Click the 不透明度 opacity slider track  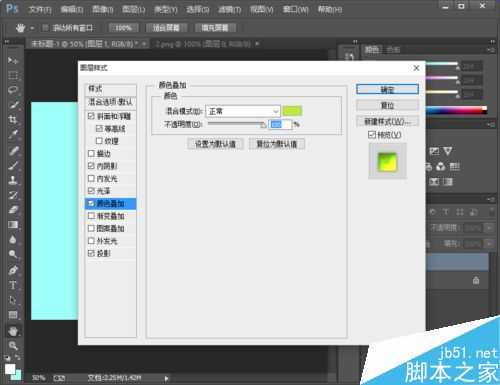point(236,124)
